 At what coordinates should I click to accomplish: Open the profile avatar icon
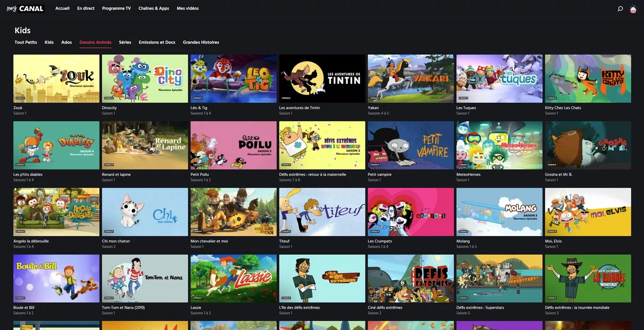[634, 9]
